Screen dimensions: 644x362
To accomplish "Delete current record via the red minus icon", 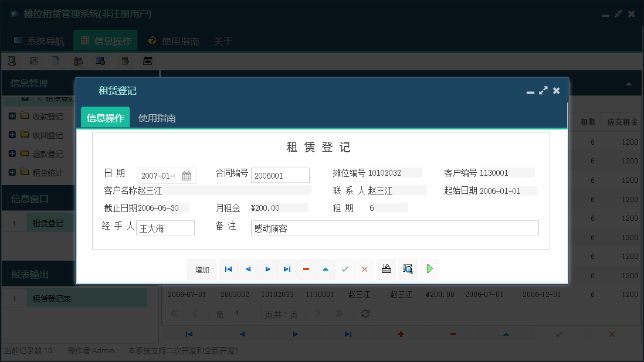I will [306, 269].
